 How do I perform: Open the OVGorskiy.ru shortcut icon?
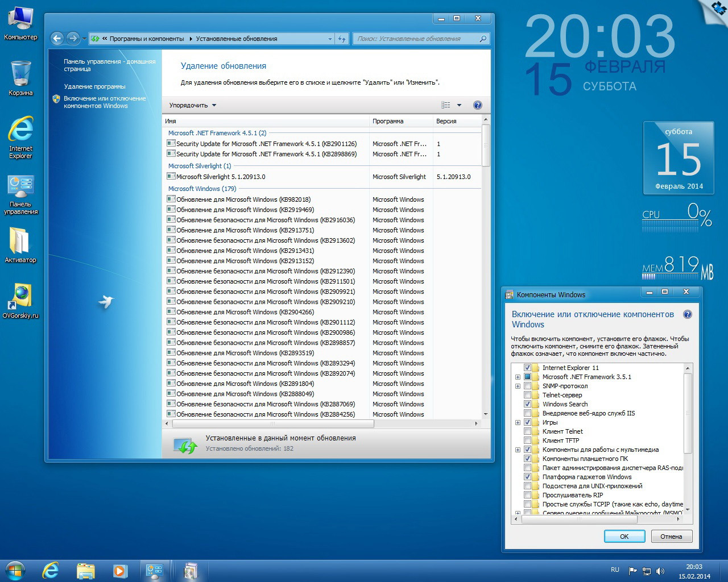pyautogui.click(x=20, y=301)
